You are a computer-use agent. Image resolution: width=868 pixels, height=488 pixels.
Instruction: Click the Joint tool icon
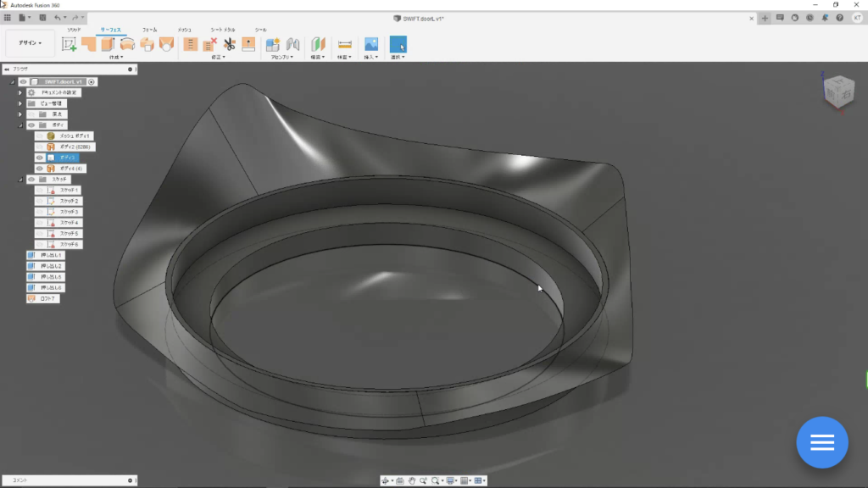pyautogui.click(x=292, y=44)
